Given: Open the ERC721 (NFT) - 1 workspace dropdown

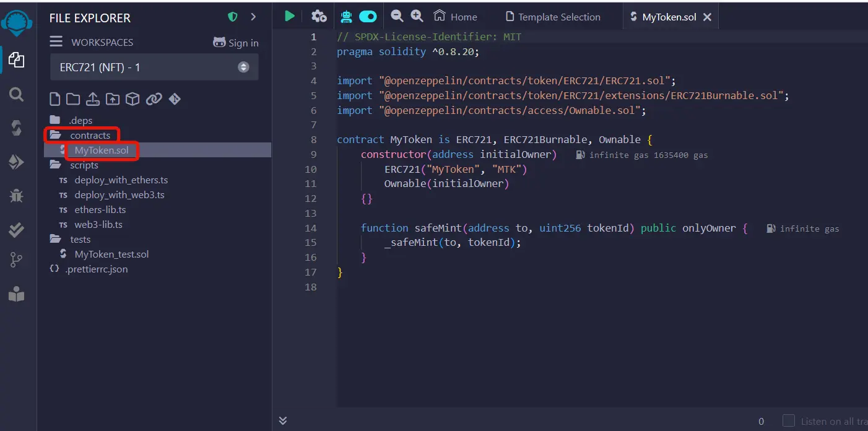Looking at the screenshot, I should (x=154, y=67).
